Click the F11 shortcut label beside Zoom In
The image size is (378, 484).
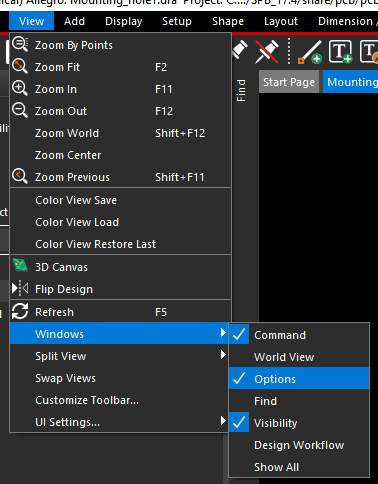pyautogui.click(x=164, y=89)
